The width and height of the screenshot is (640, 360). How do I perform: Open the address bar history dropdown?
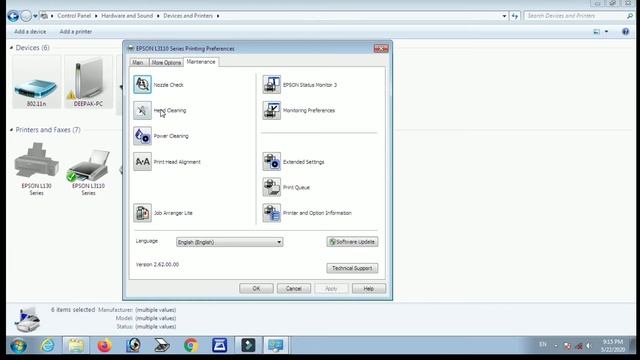pyautogui.click(x=504, y=16)
